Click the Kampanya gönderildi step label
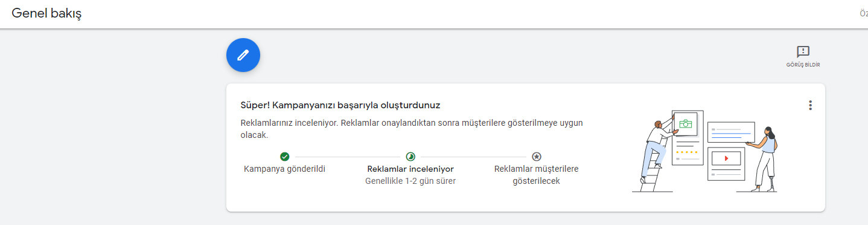This screenshot has width=868, height=225. (x=285, y=169)
